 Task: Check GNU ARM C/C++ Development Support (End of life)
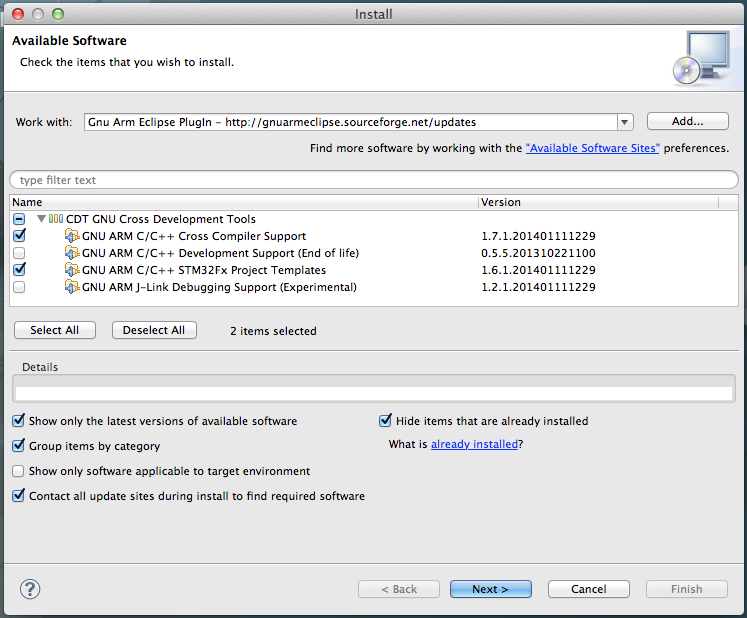(x=19, y=253)
